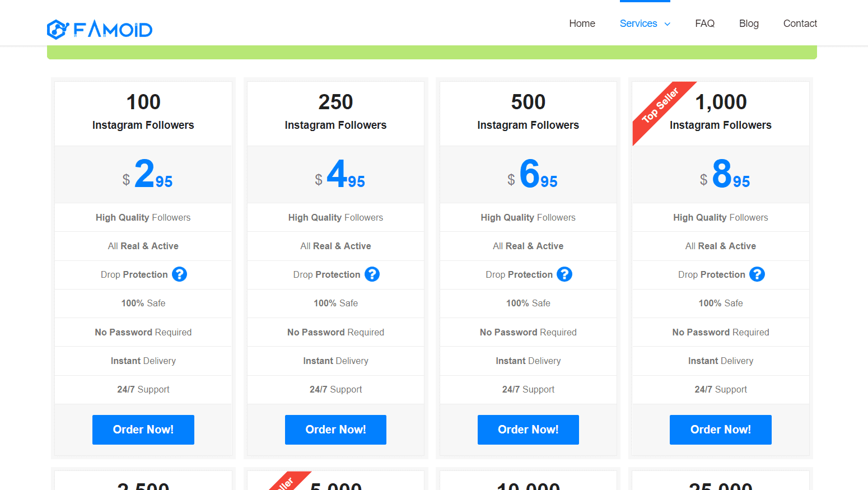Click the $6.95 price in 500 Followers card
The image size is (868, 490).
point(533,174)
